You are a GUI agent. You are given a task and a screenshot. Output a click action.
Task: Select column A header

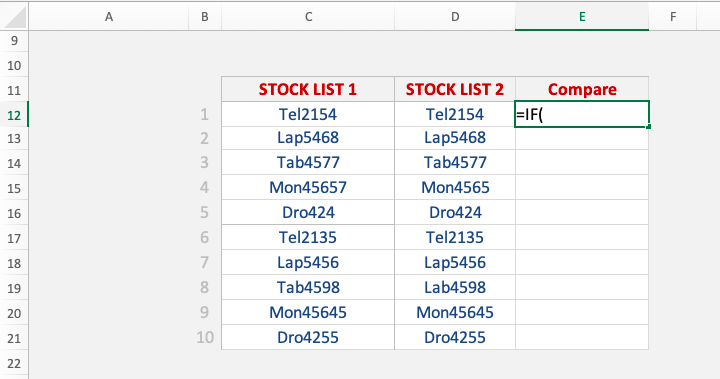pos(109,17)
